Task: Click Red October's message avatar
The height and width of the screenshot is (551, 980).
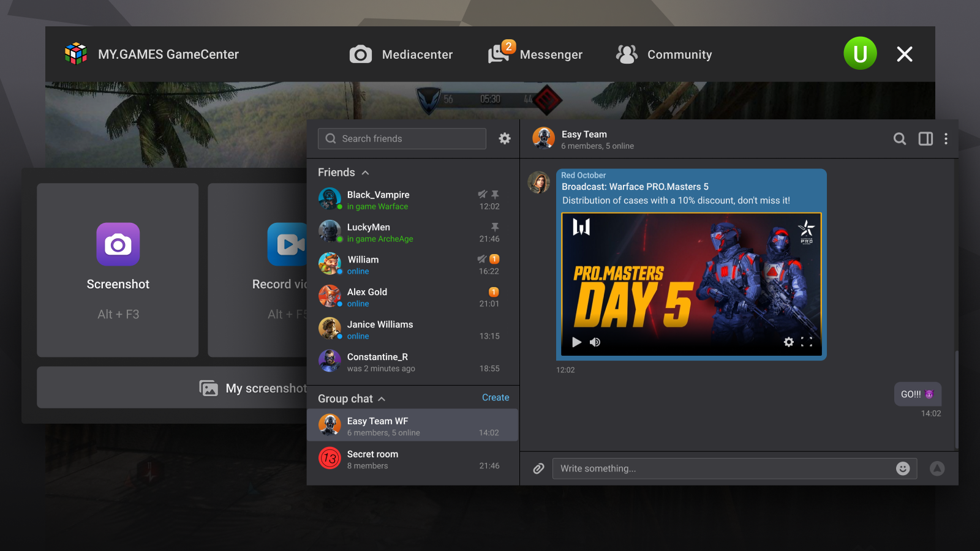Action: (x=539, y=182)
